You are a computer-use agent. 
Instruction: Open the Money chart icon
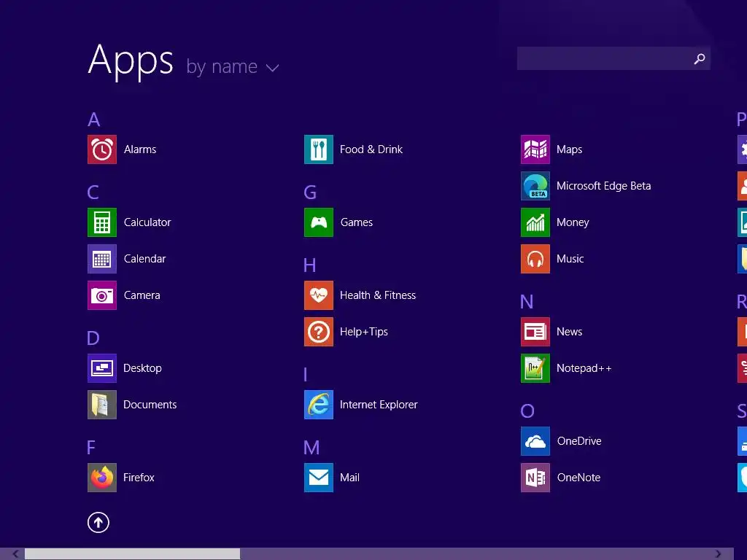535,222
